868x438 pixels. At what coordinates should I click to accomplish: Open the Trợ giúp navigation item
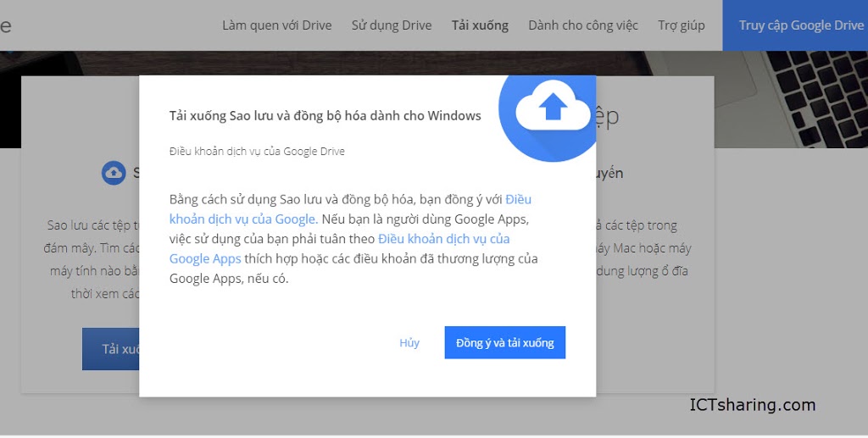coord(682,25)
